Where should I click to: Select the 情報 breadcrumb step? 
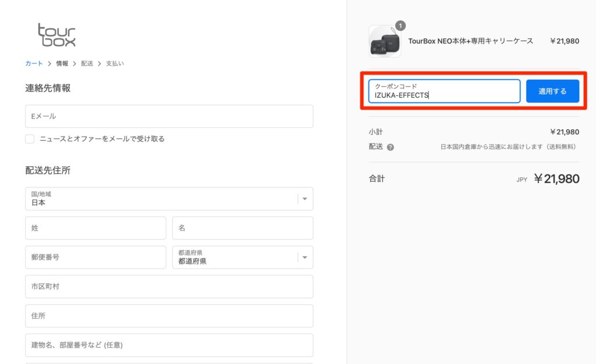(62, 63)
